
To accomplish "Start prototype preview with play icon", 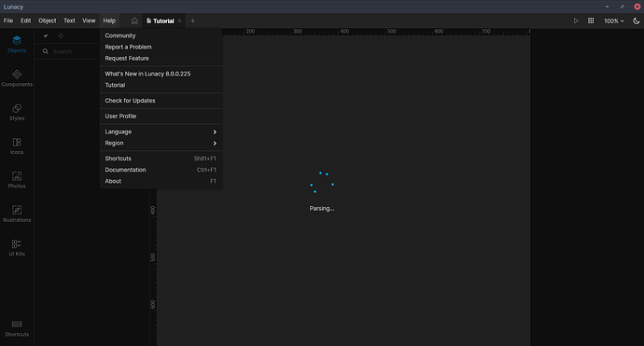I will click(576, 21).
